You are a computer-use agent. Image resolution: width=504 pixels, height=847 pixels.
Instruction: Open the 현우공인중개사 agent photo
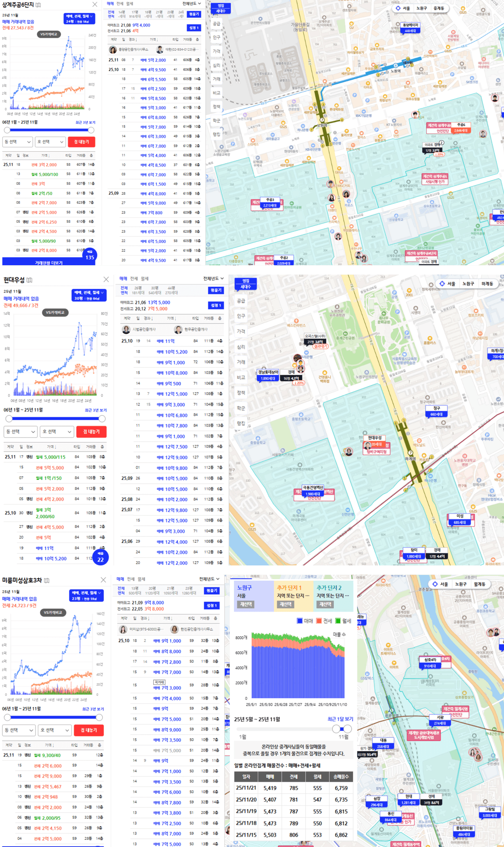tap(178, 329)
